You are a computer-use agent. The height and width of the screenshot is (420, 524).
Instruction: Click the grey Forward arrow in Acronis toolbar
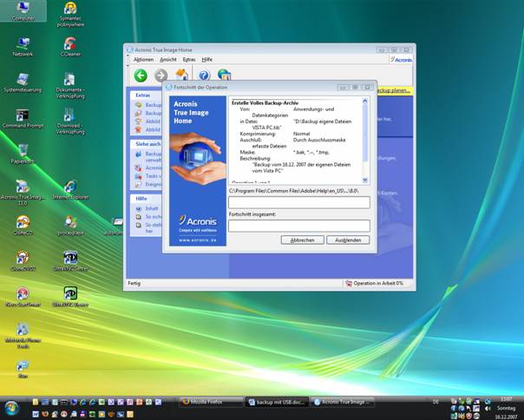coord(160,75)
